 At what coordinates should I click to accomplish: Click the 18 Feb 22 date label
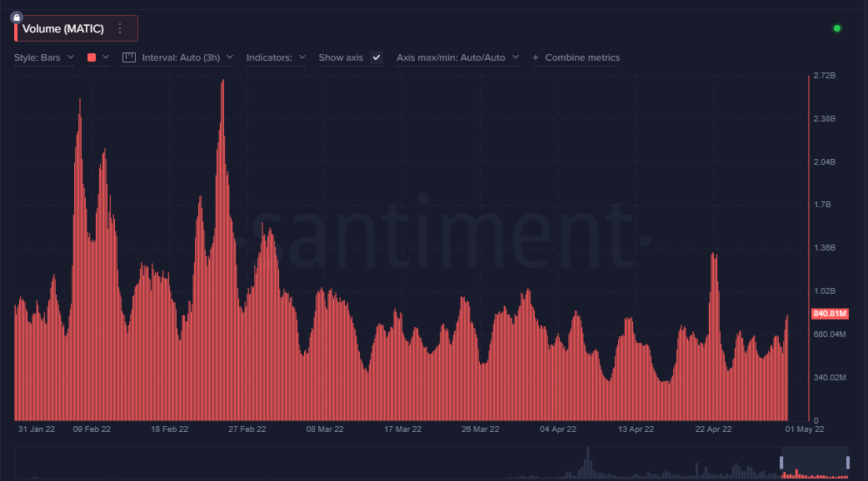(169, 429)
